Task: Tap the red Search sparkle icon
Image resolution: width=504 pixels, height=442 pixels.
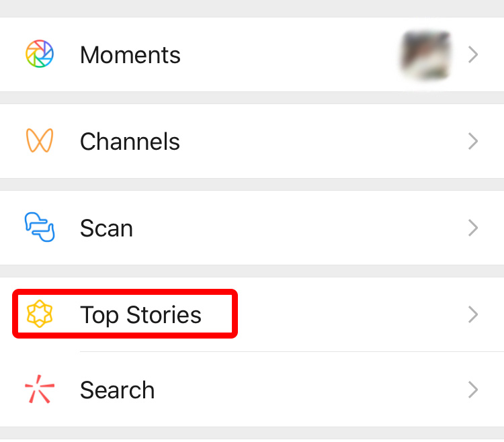Action: point(40,389)
